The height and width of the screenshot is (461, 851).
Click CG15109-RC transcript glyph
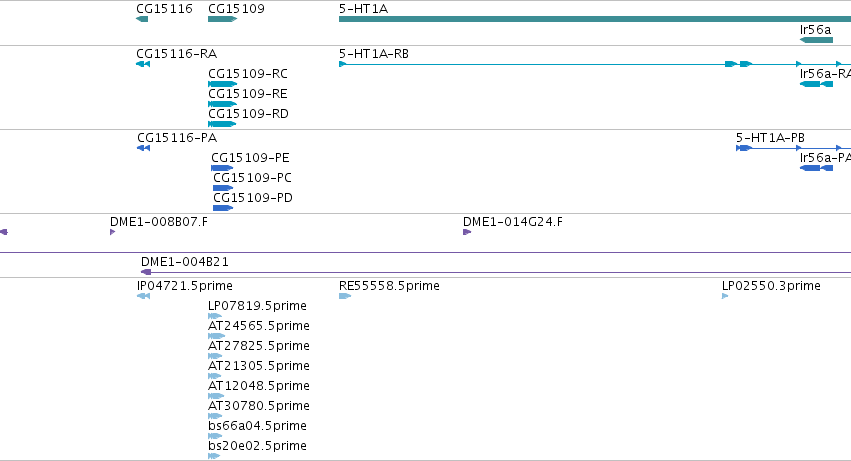pyautogui.click(x=223, y=84)
